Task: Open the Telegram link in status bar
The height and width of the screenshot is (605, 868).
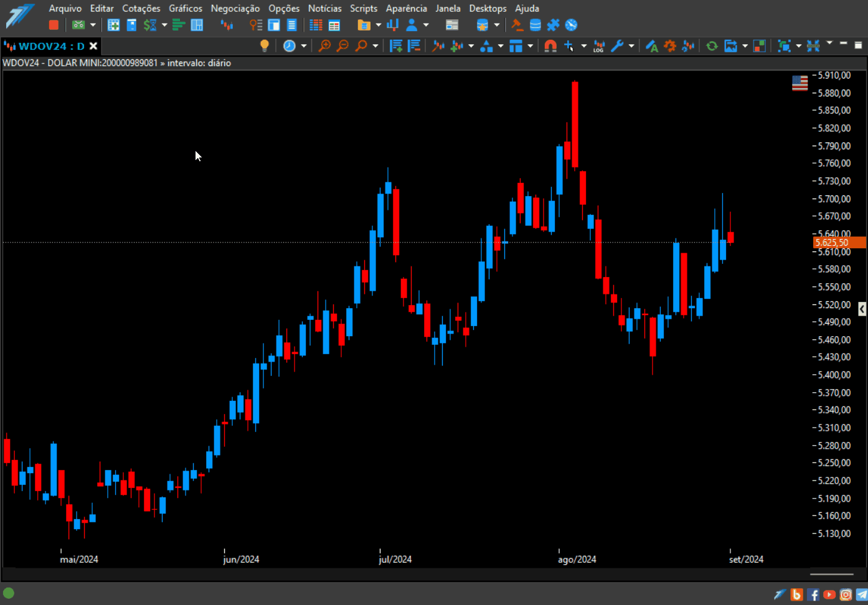Action: click(x=862, y=595)
